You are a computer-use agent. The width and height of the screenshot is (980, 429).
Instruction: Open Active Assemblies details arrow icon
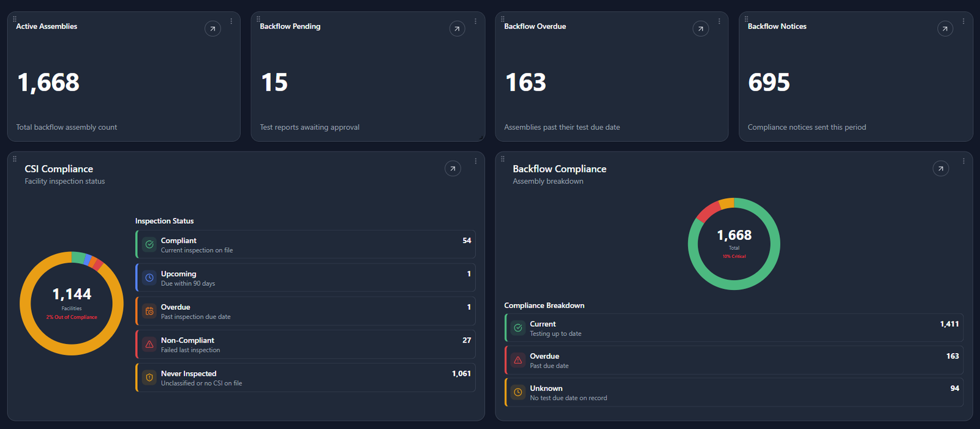(213, 29)
